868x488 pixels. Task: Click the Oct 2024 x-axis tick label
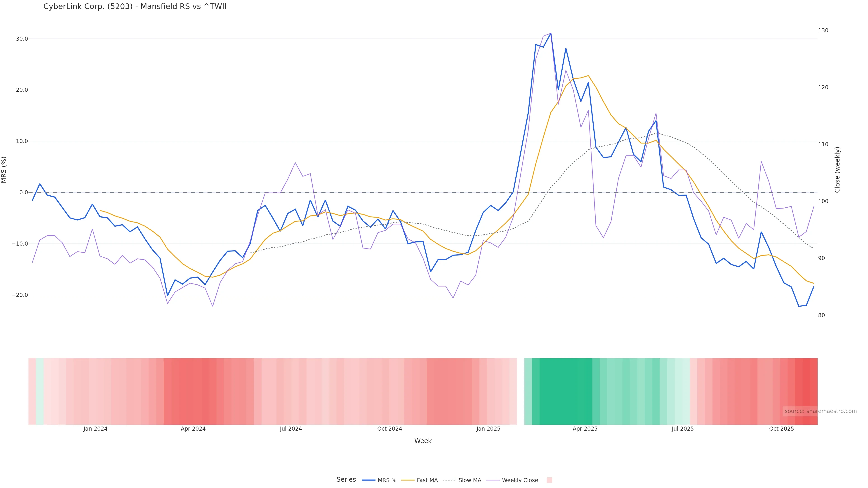(389, 429)
